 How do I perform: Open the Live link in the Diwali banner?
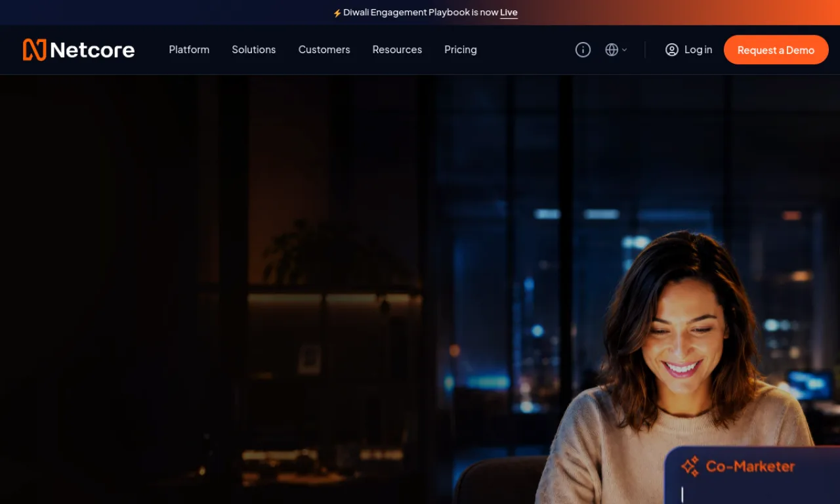tap(509, 12)
